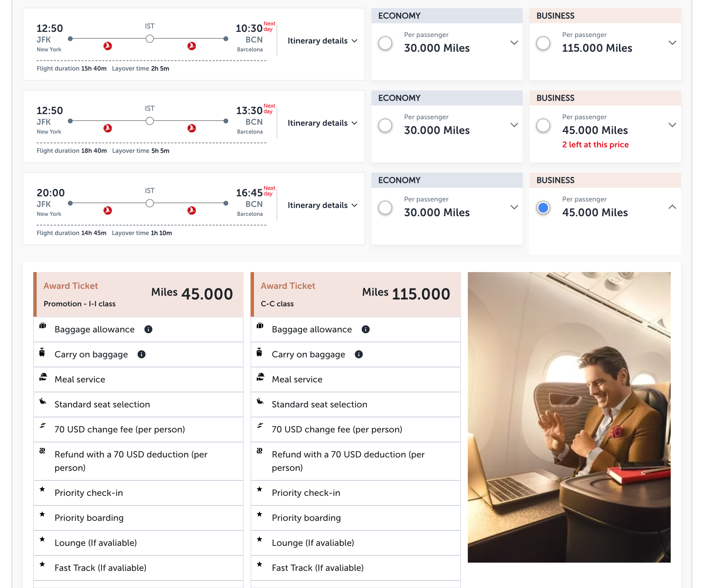This screenshot has height=588, width=706.
Task: Expand Economy fare chevron for 13:30 arrival flight
Action: point(514,125)
